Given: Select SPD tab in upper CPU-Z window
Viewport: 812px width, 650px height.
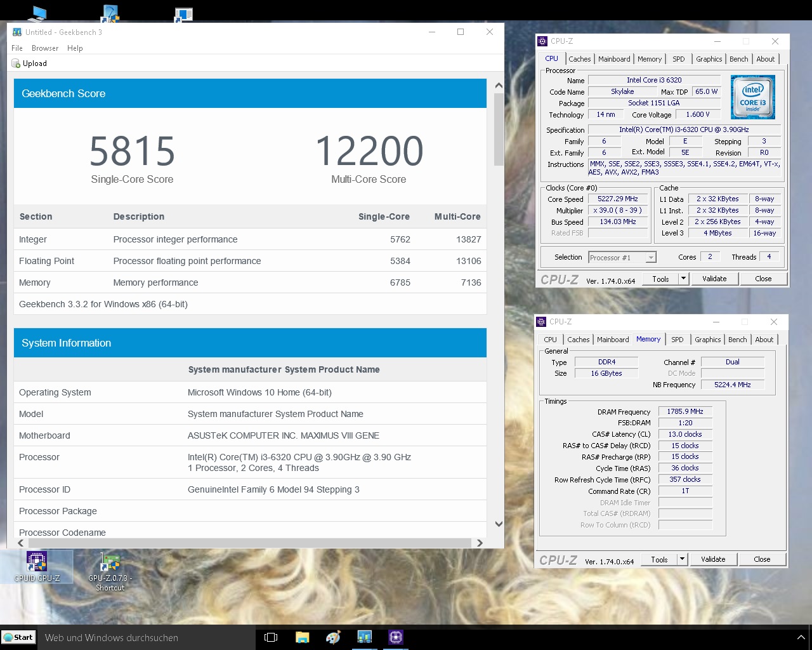Looking at the screenshot, I should pyautogui.click(x=679, y=59).
